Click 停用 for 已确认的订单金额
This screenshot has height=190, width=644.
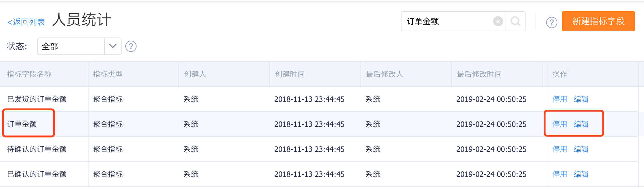(560, 174)
